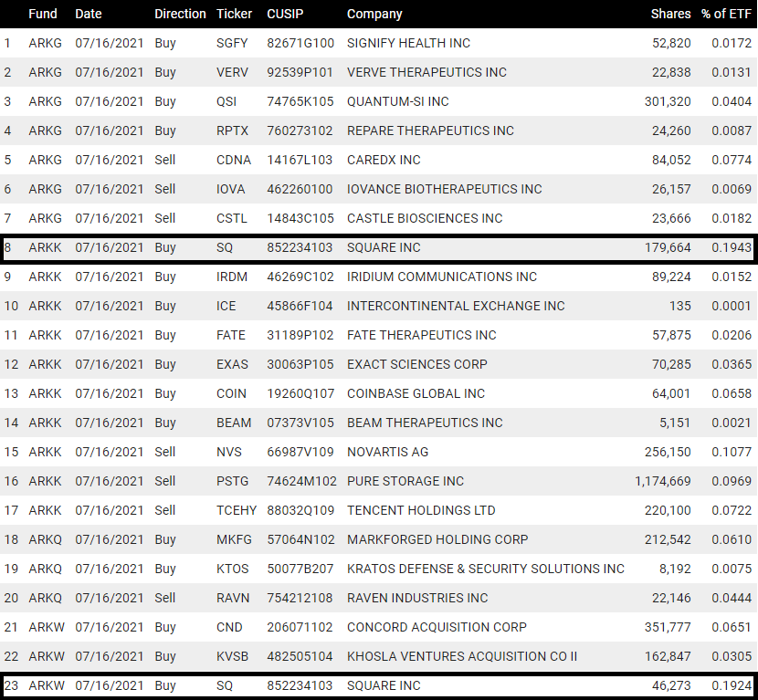Click the row number "12"

pos(11,364)
